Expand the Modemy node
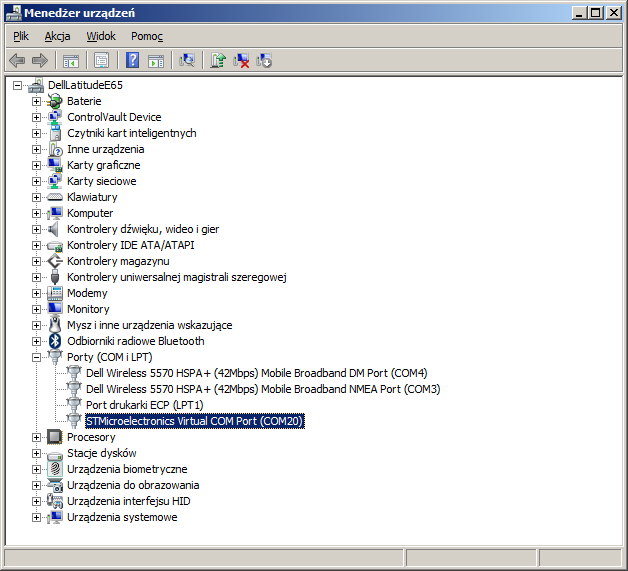 [x=36, y=294]
